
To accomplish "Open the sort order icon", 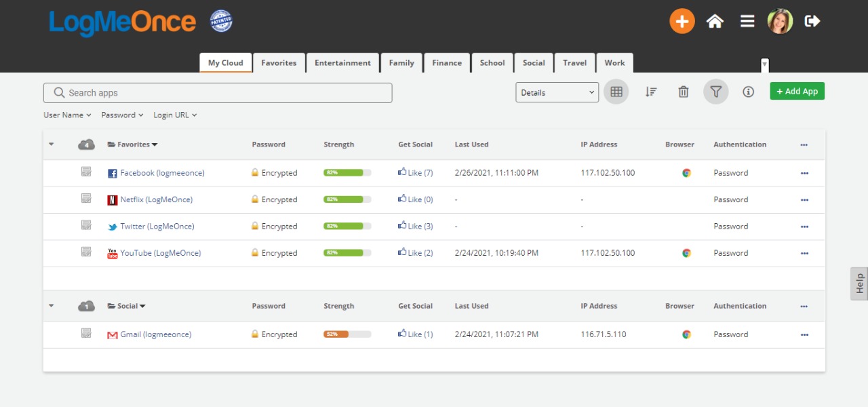I will [651, 92].
